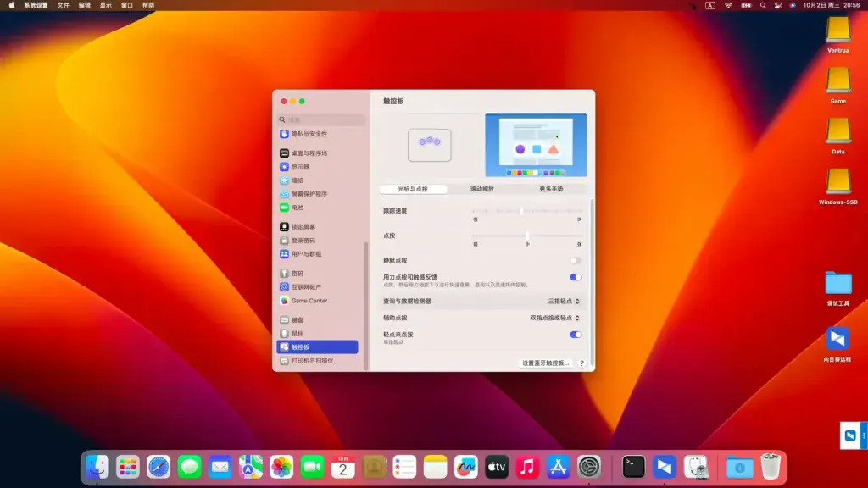Viewport: 868px width, 488px height.
Task: Open the 文件 menu in the menu bar
Action: [x=63, y=6]
